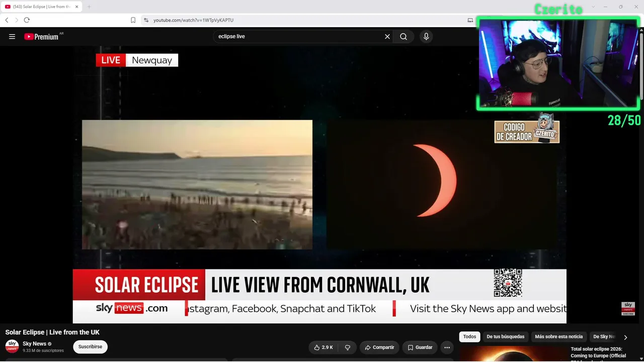
Task: Click the Sky News video player
Action: pos(319,185)
